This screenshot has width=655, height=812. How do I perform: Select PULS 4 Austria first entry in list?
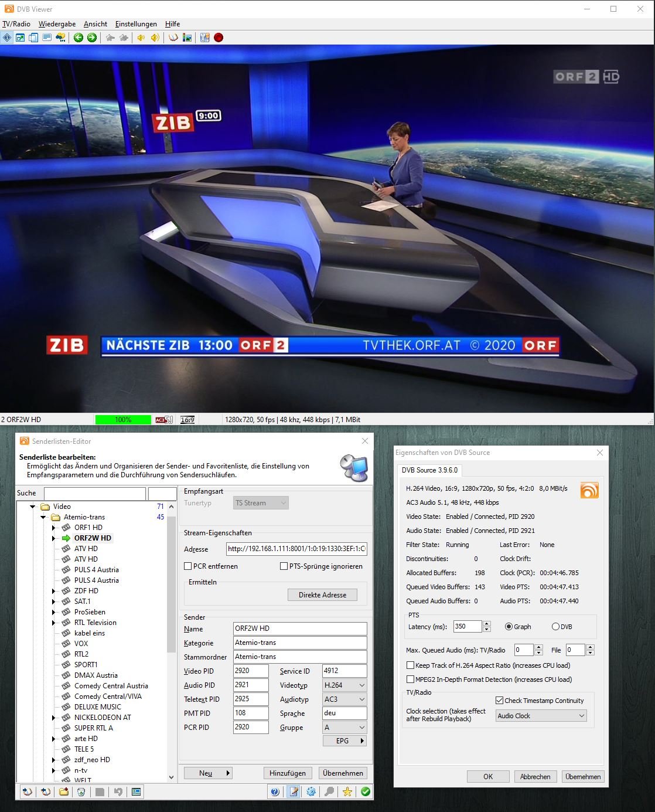96,570
